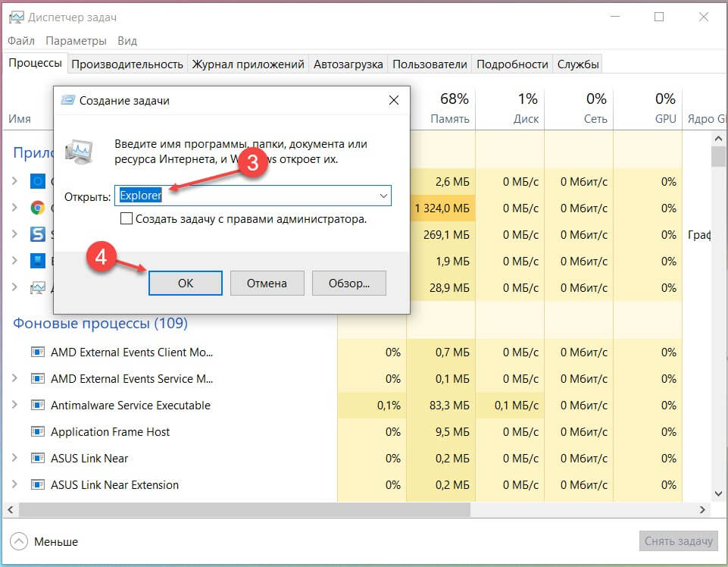This screenshot has height=567, width=728.
Task: Sort by the Сеть column header
Action: [579, 108]
